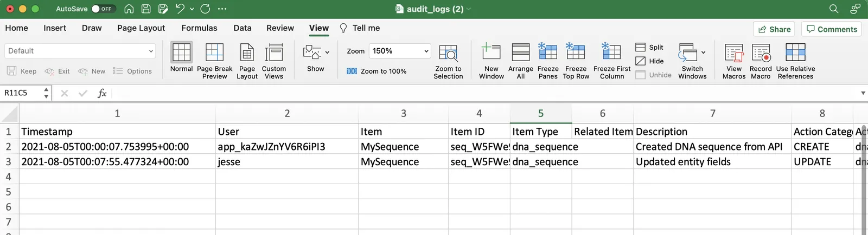Click the insert function fx icon
The width and height of the screenshot is (868, 235).
pos(101,93)
